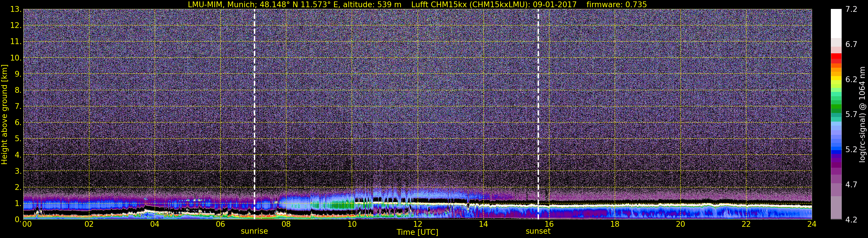
Task: Click the colorbar value label '4.2'
Action: 851,220
